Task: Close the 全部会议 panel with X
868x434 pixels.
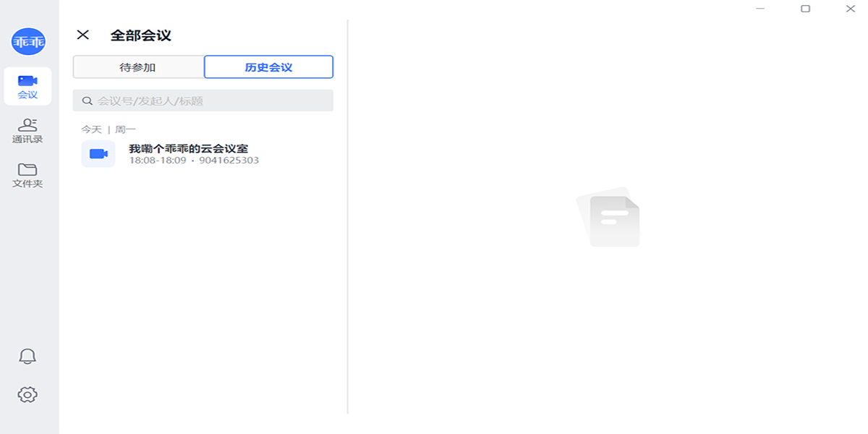Action: (83, 35)
